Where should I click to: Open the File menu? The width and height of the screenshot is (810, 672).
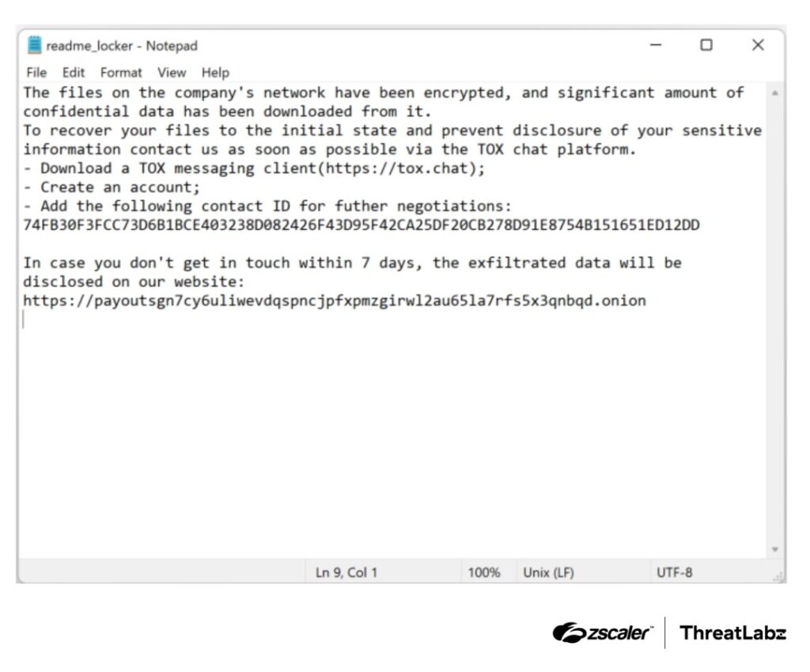[x=36, y=73]
